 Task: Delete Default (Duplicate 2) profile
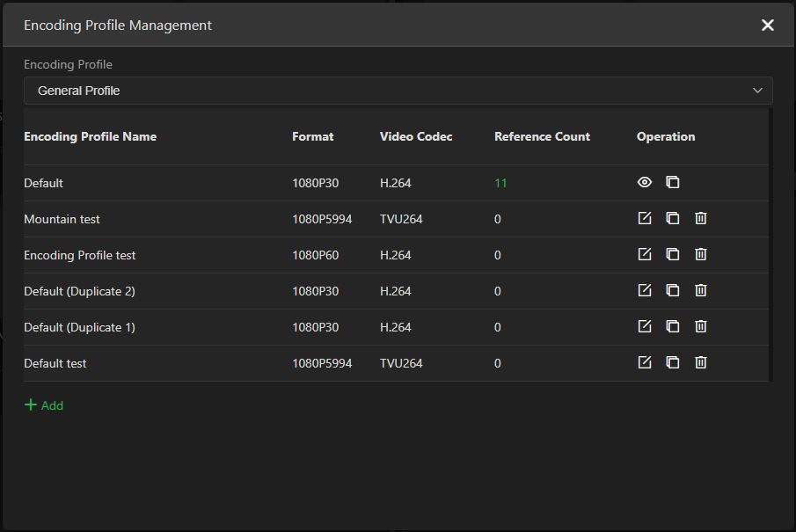[700, 290]
